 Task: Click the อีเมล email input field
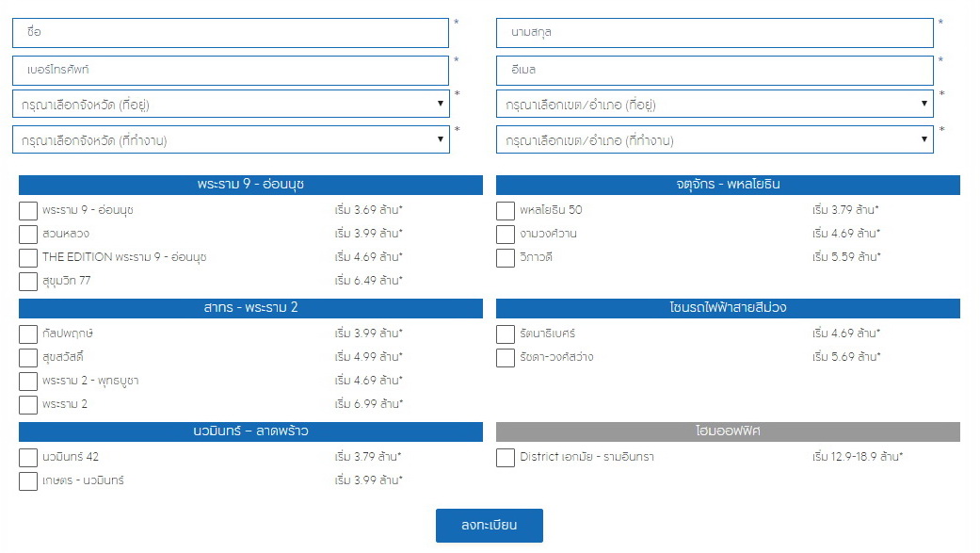pos(715,71)
